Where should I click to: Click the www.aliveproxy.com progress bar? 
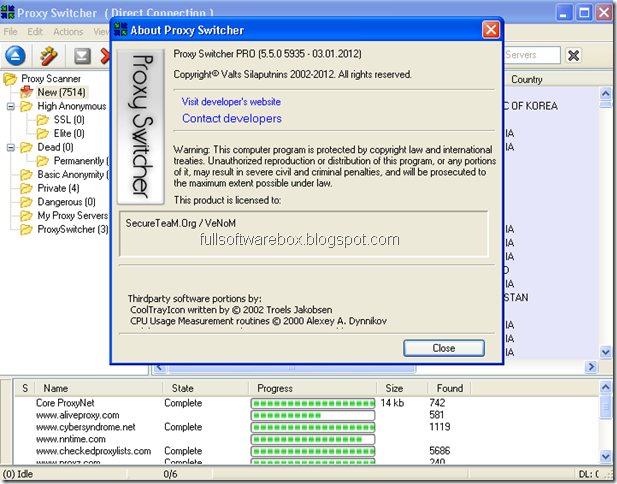click(x=313, y=415)
